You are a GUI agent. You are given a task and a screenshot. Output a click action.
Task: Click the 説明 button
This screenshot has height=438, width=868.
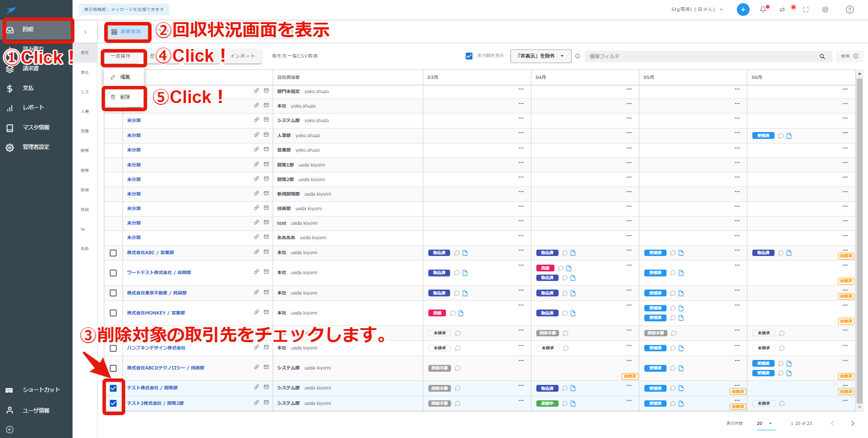coord(849,56)
